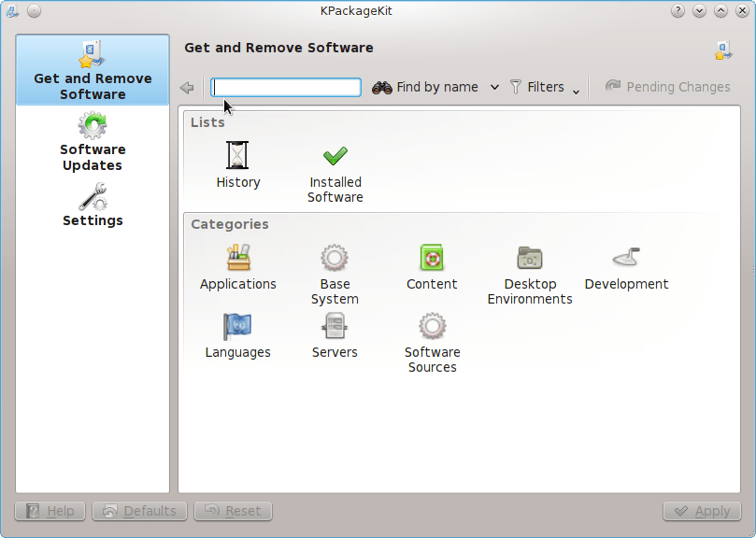Open the Desktop Environments category
The height and width of the screenshot is (538, 756).
(530, 275)
